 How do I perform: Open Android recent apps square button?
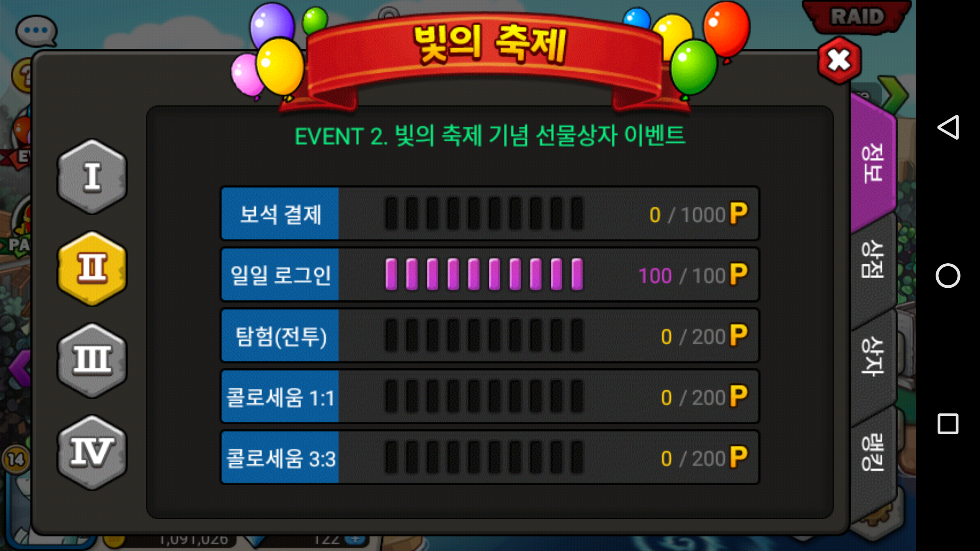(x=948, y=424)
